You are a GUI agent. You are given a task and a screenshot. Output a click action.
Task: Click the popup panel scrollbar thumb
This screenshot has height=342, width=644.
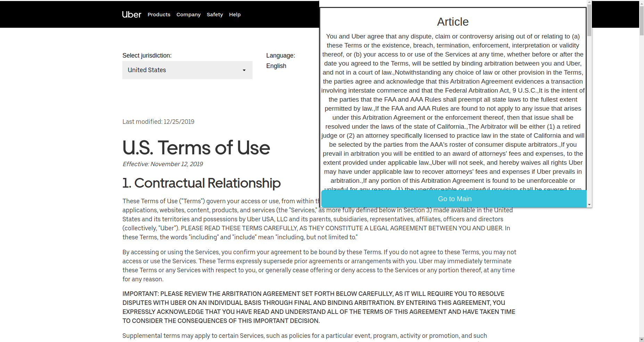[589, 20]
